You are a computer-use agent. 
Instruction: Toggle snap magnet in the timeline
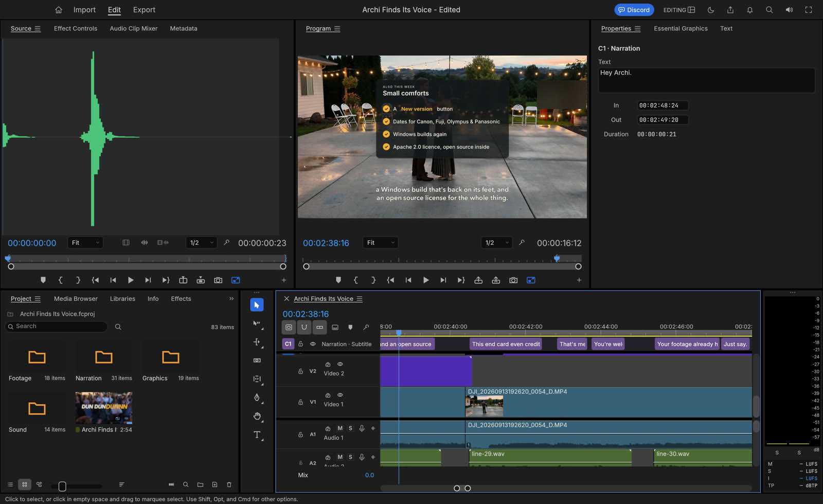click(x=305, y=327)
